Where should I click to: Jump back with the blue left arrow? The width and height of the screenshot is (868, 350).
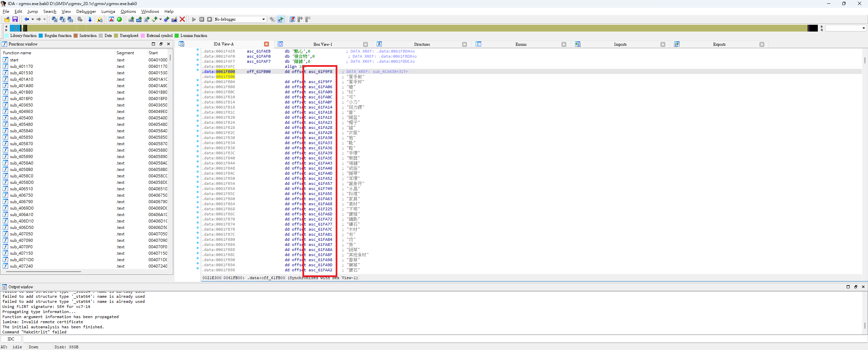26,19
